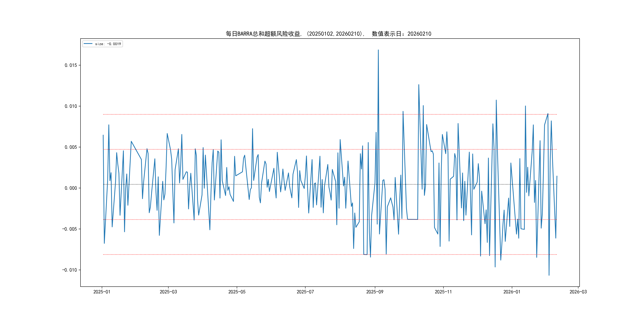Screen dimensions: 644x322
Task: Click the 0.000 y-axis tick label
Action: 71,188
